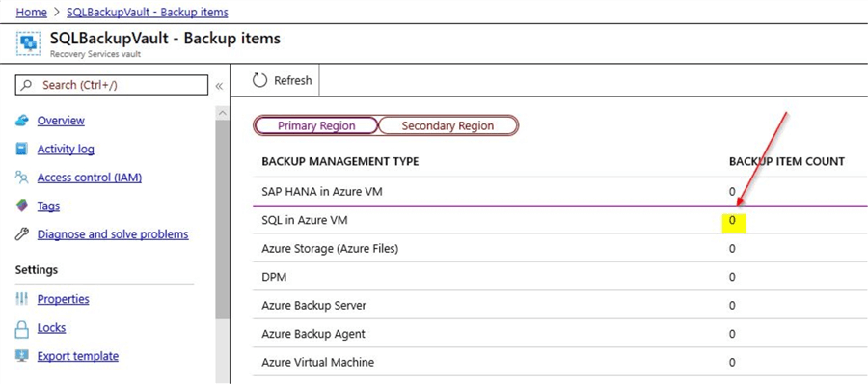Focus the Search (Ctrl+/) field

coord(111,85)
